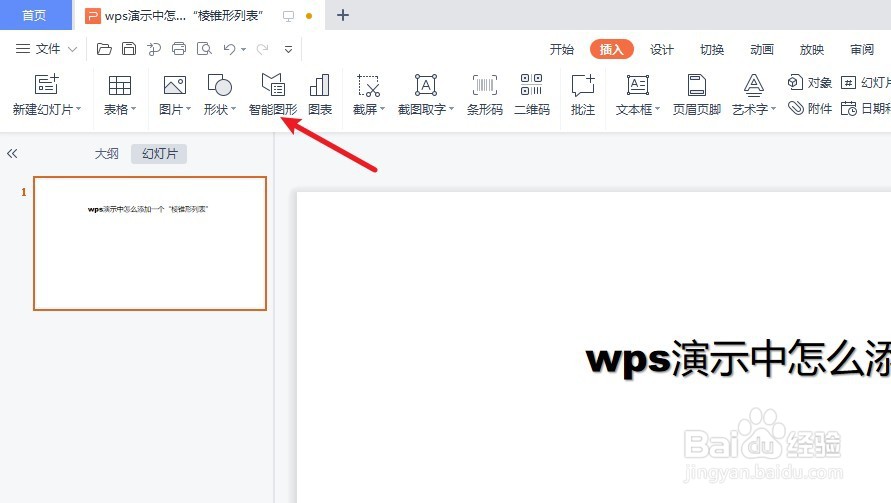
Task: Open the File (文件) menu
Action: pos(46,49)
